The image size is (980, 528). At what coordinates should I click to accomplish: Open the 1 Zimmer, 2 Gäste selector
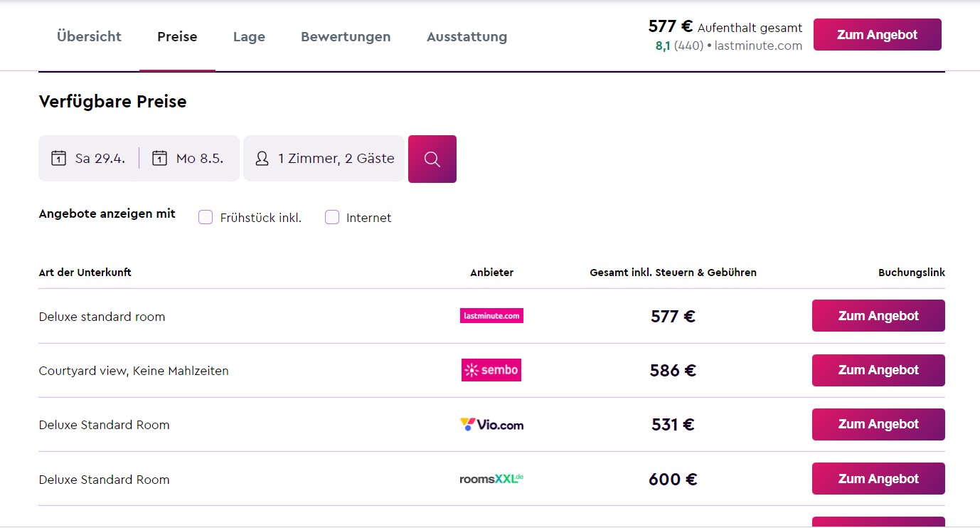(x=324, y=158)
